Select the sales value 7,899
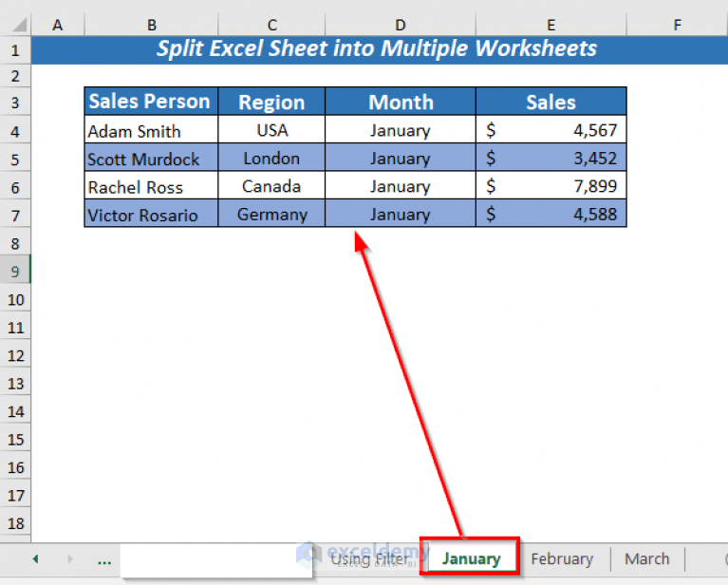 point(551,185)
